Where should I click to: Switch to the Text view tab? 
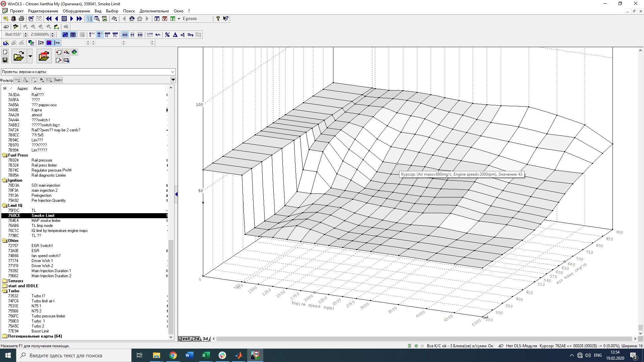185,339
